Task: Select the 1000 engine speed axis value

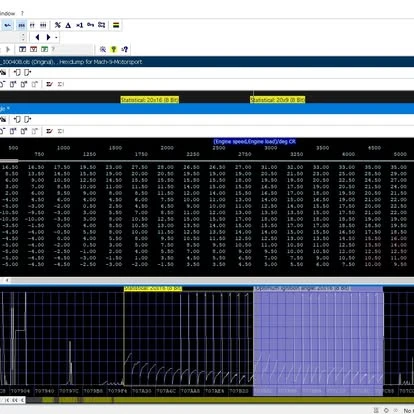Action: pos(64,148)
